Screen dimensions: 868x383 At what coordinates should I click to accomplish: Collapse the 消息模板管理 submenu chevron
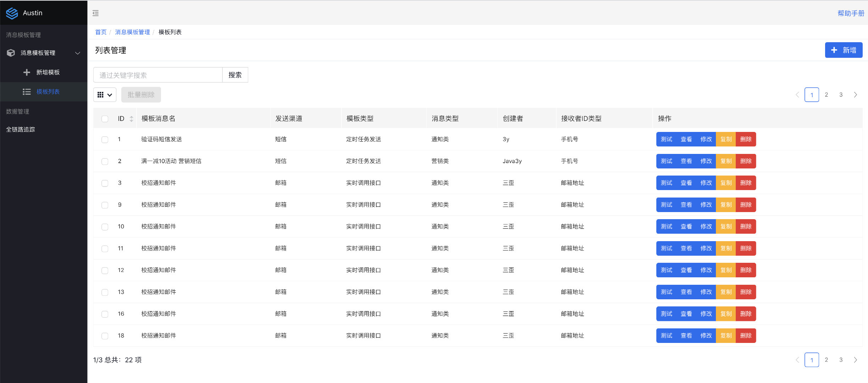[x=77, y=53]
